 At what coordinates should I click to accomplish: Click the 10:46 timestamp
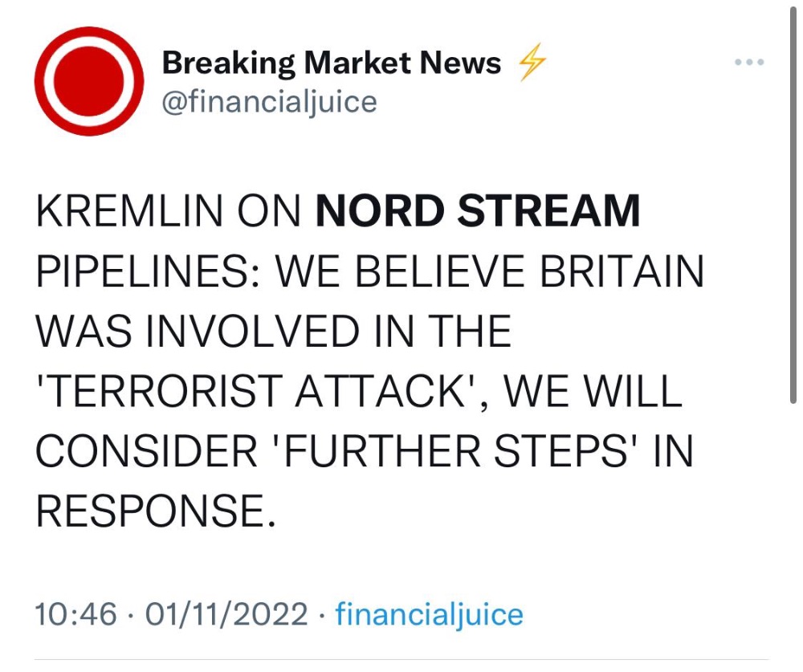click(x=75, y=614)
